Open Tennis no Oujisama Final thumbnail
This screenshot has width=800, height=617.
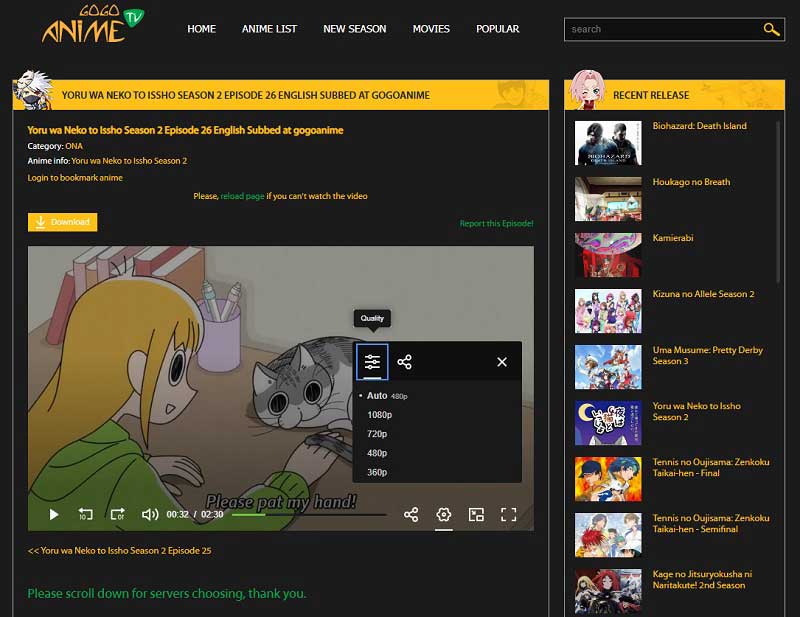click(608, 479)
